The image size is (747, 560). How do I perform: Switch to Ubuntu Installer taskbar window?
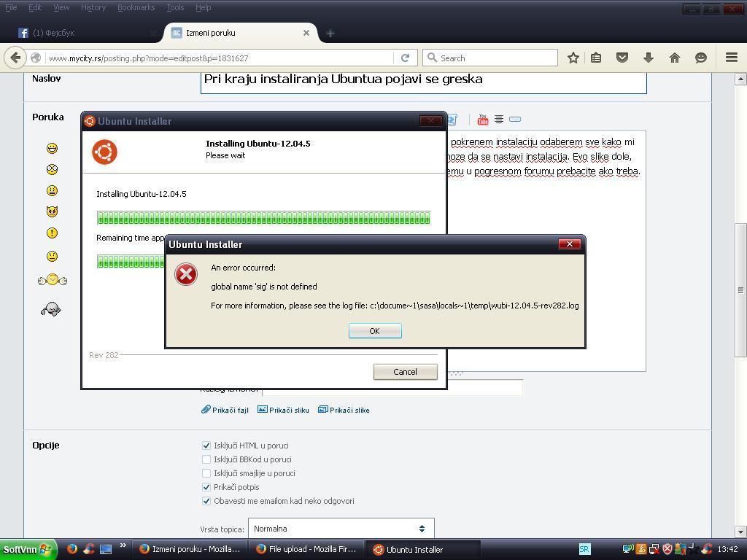[422, 550]
